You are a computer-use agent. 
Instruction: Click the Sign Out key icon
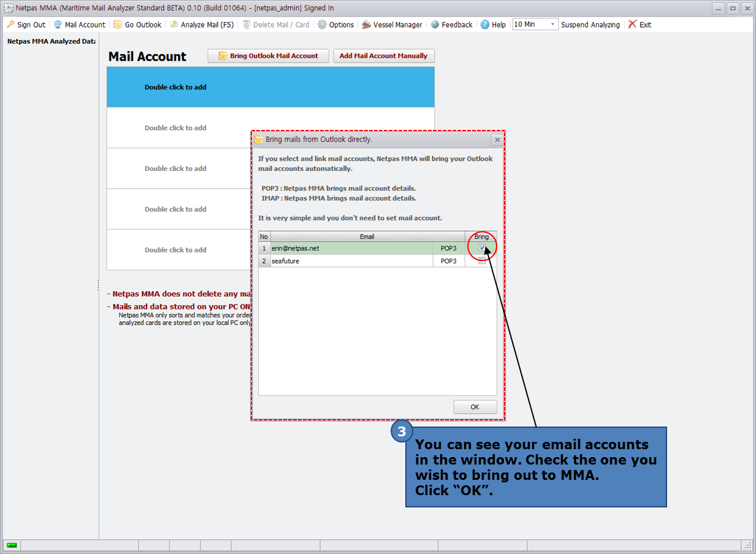(x=11, y=25)
